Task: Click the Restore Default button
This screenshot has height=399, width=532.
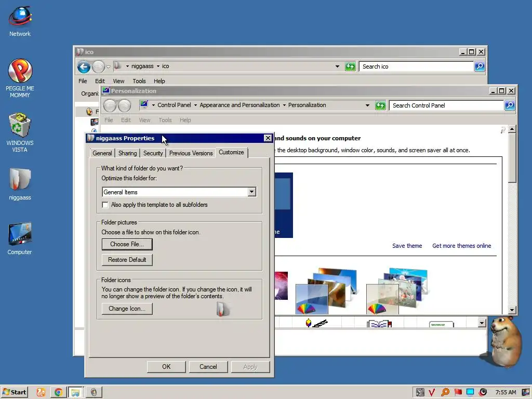Action: click(127, 260)
